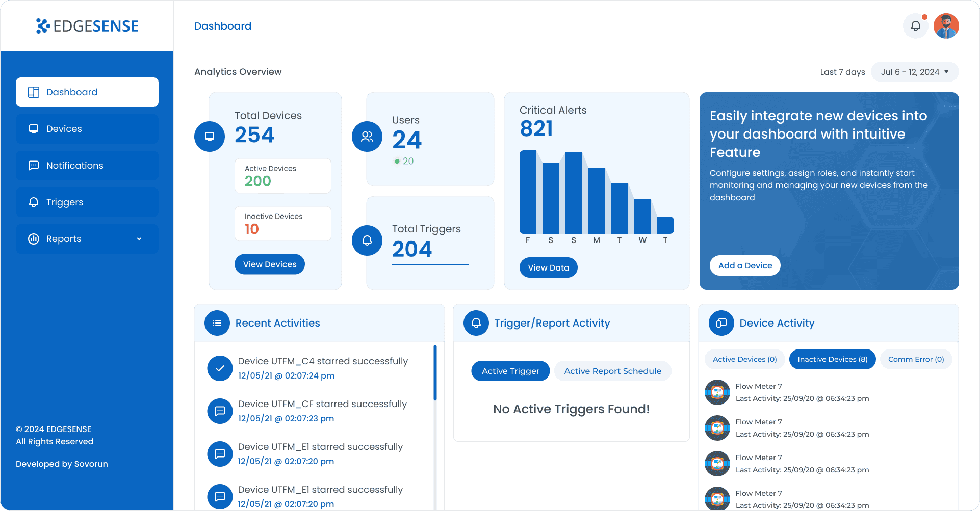The height and width of the screenshot is (511, 980).
Task: Click the Device Activity header icon
Action: pos(721,323)
